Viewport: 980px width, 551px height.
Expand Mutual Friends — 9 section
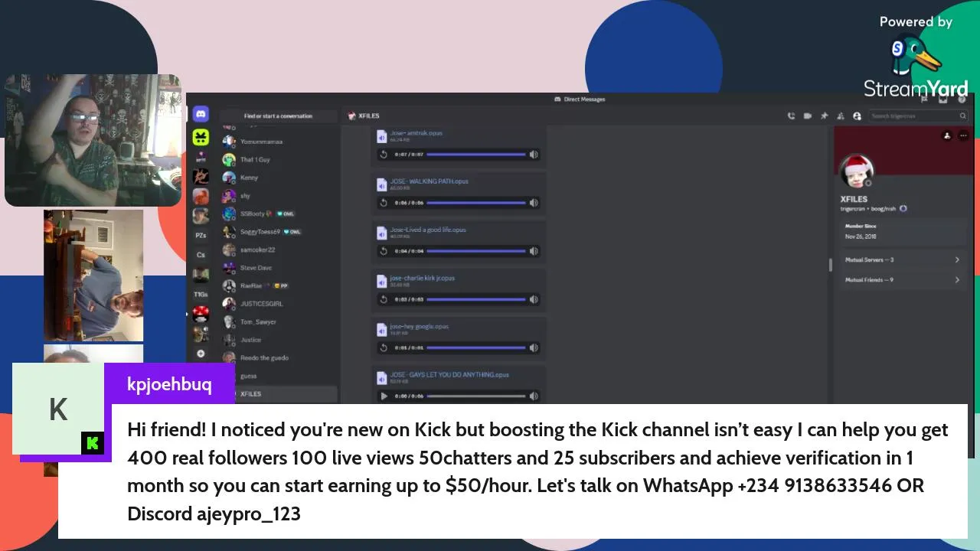pyautogui.click(x=903, y=280)
